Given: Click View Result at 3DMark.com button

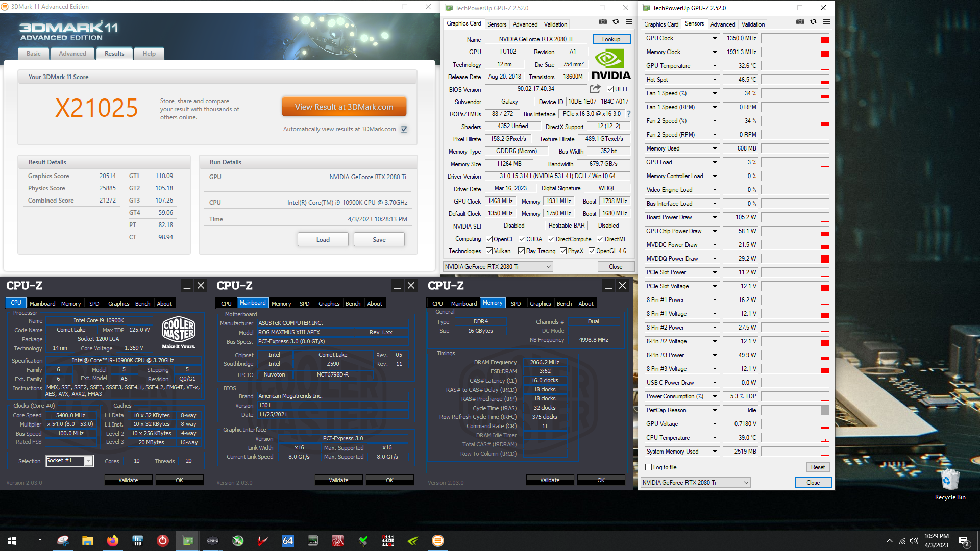Looking at the screenshot, I should click(344, 107).
